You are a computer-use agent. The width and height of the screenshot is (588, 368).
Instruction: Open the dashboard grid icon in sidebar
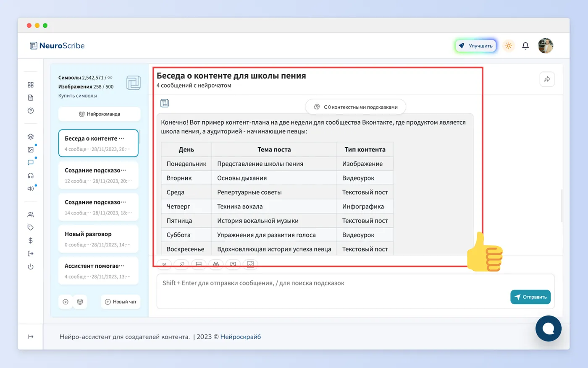coord(31,85)
